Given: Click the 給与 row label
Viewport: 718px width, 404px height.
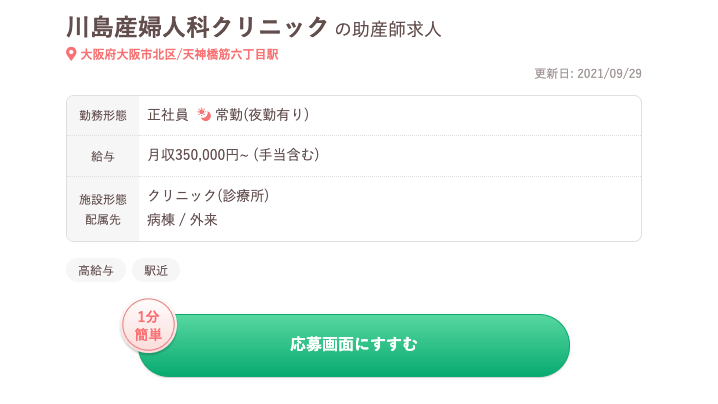Looking at the screenshot, I should coord(103,156).
